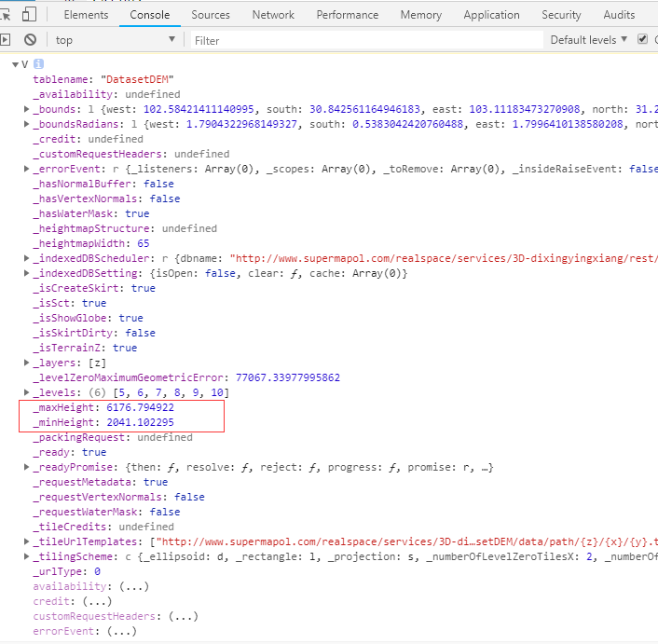This screenshot has height=644, width=658.
Task: Click the blue info badge next to V
Action: [38, 64]
